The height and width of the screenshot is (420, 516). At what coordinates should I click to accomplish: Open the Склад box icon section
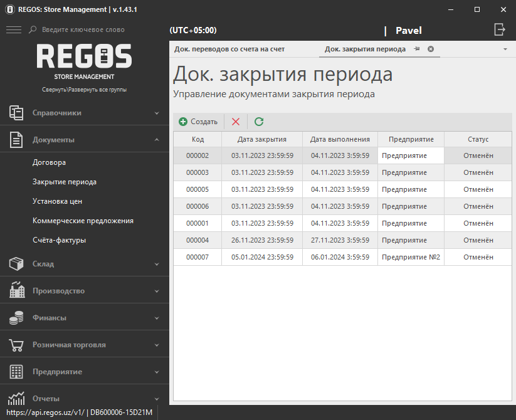[x=16, y=264]
